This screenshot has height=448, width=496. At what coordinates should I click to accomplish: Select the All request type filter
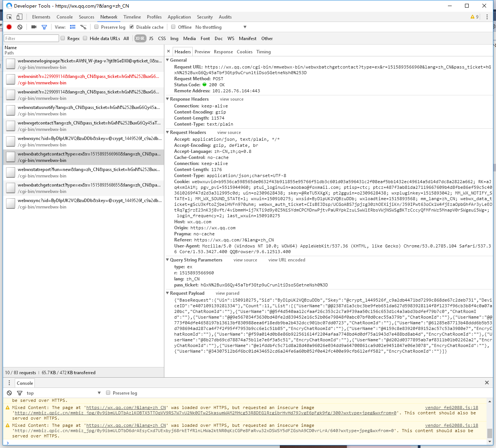coord(126,38)
